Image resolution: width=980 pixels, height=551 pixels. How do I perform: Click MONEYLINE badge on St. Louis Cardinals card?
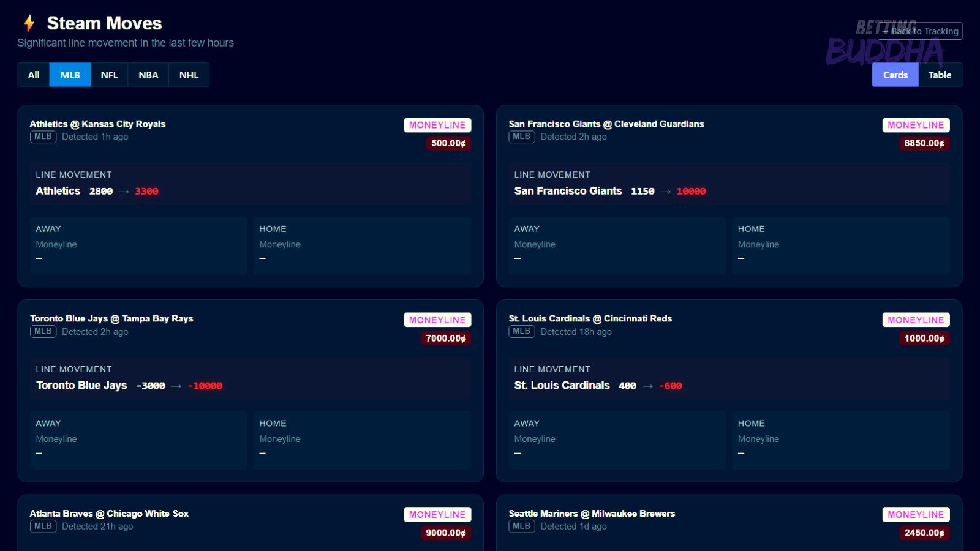(916, 320)
